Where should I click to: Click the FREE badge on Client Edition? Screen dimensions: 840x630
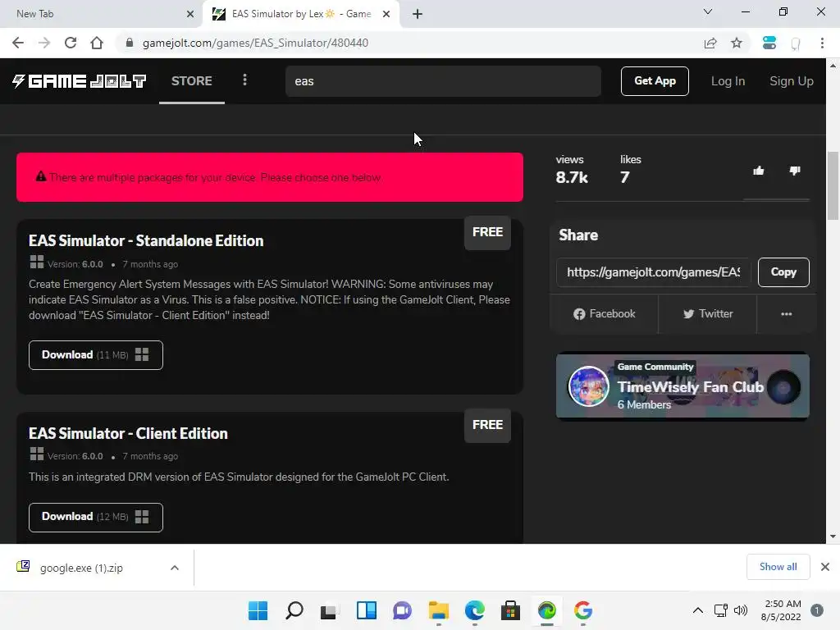pyautogui.click(x=487, y=425)
